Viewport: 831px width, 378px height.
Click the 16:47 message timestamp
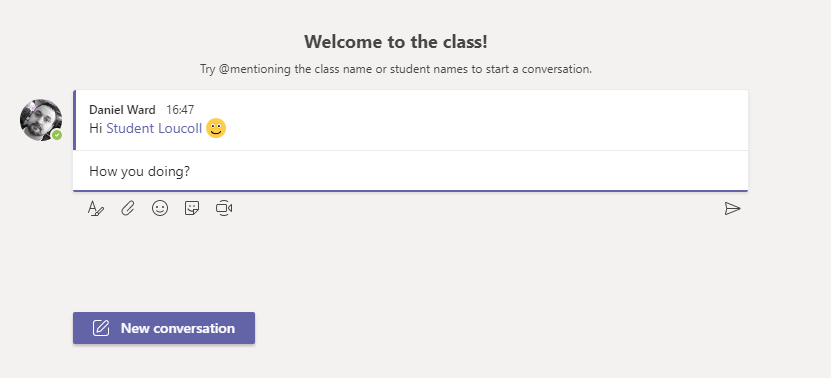180,110
